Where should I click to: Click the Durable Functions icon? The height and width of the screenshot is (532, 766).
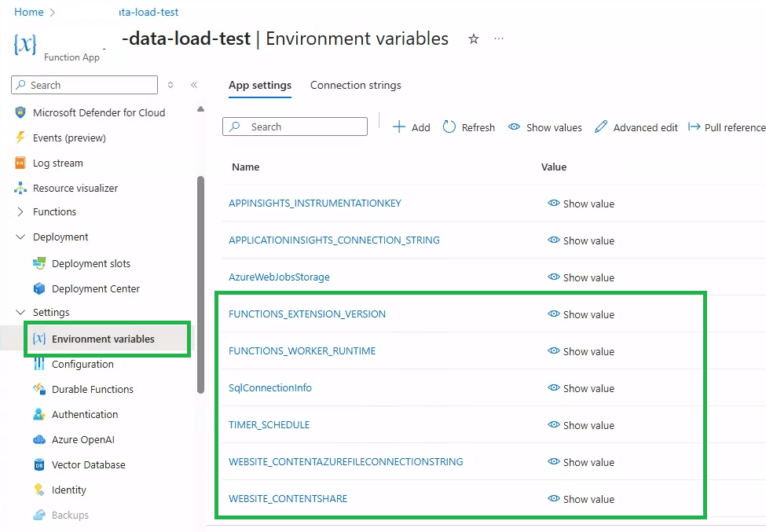point(39,389)
